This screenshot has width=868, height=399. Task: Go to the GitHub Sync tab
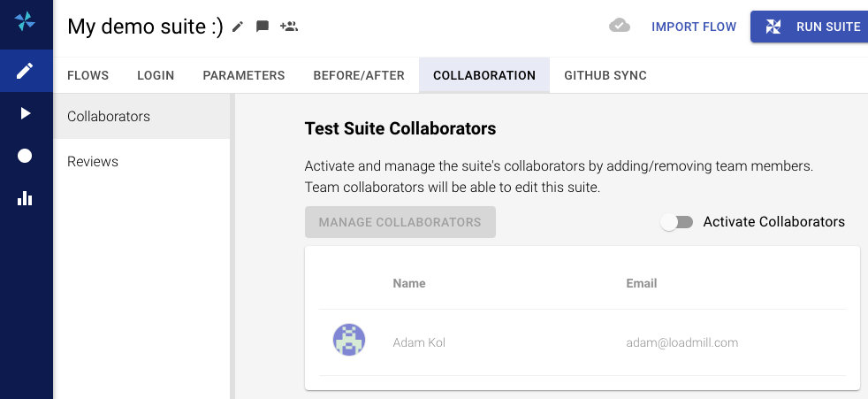(x=605, y=75)
